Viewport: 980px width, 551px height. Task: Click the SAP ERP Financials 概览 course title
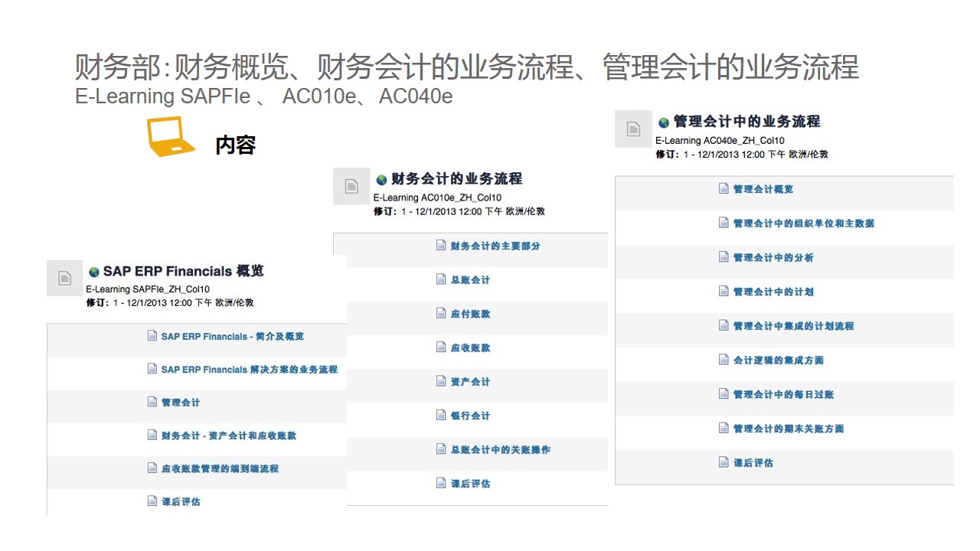[x=184, y=271]
